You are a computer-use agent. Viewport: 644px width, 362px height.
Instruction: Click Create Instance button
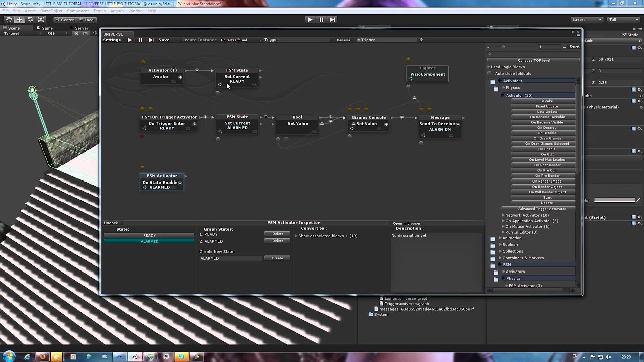tap(199, 40)
